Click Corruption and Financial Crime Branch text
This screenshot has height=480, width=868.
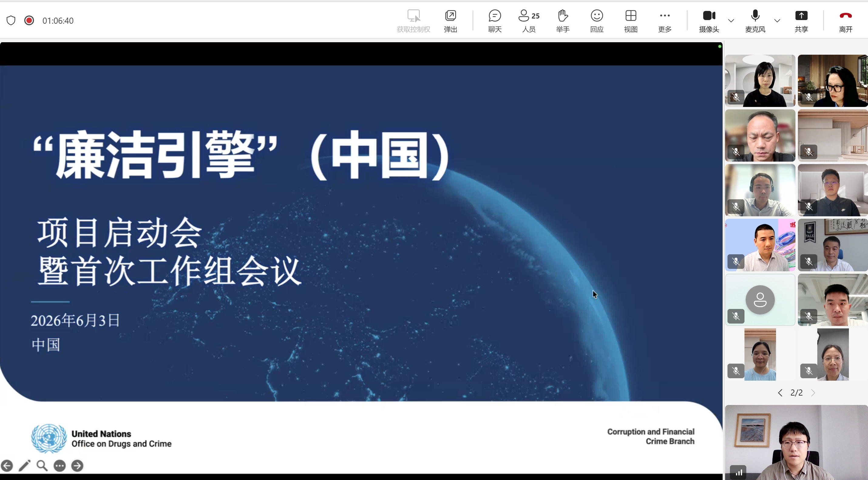[651, 437]
